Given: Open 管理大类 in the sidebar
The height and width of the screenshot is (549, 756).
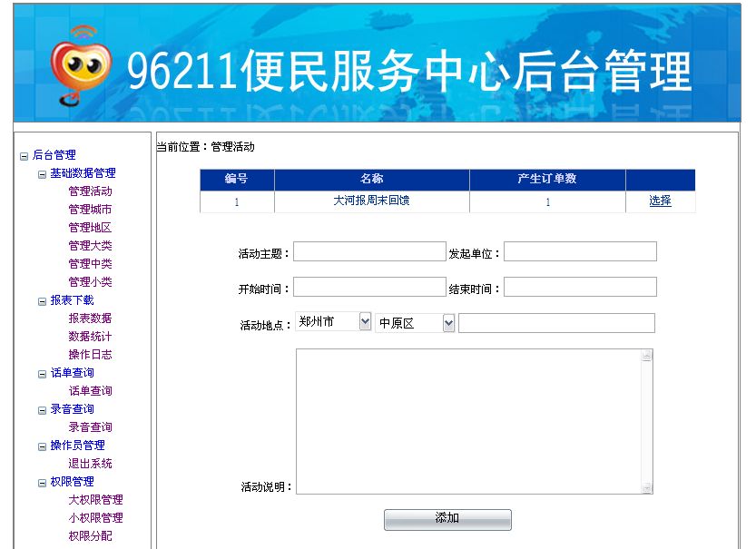Looking at the screenshot, I should [x=90, y=246].
